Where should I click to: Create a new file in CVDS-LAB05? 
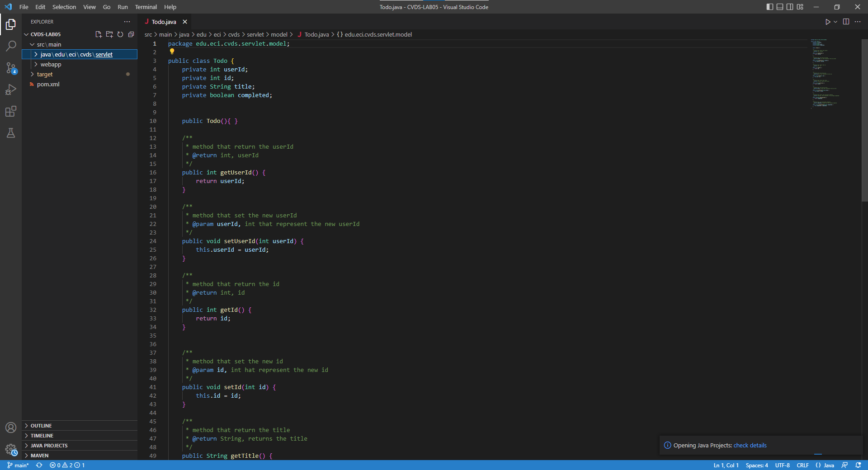[x=99, y=34]
